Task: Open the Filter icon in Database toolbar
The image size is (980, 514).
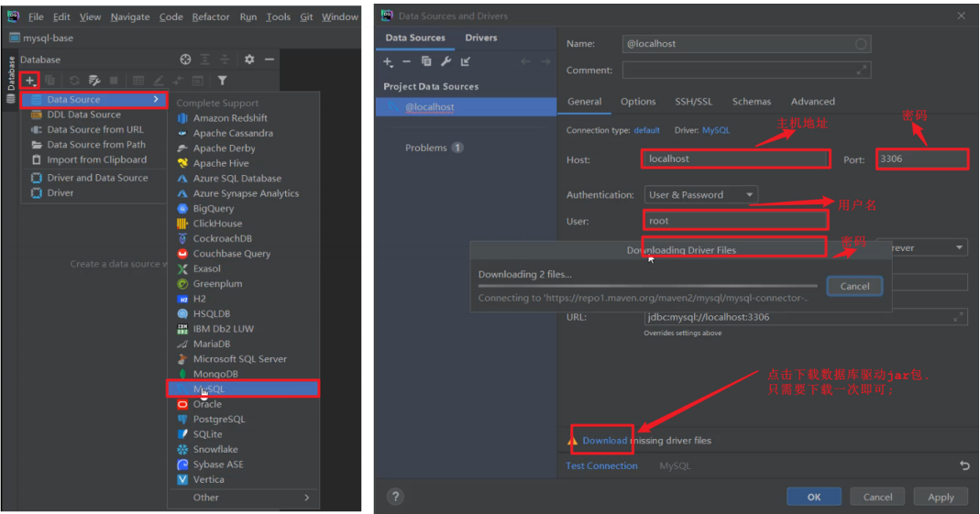Action: click(222, 80)
